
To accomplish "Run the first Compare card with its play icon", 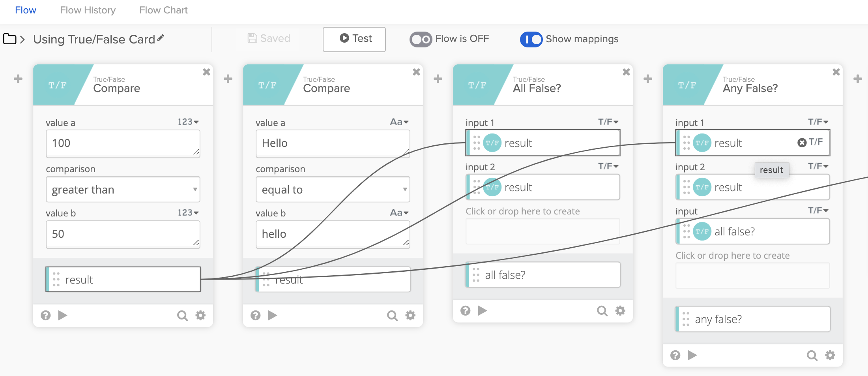I will pyautogui.click(x=63, y=315).
